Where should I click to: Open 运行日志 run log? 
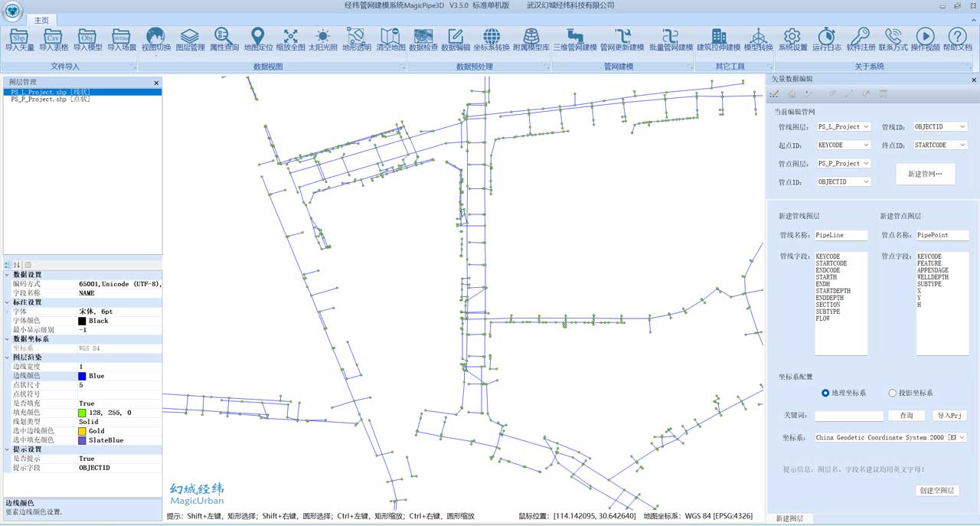click(826, 40)
